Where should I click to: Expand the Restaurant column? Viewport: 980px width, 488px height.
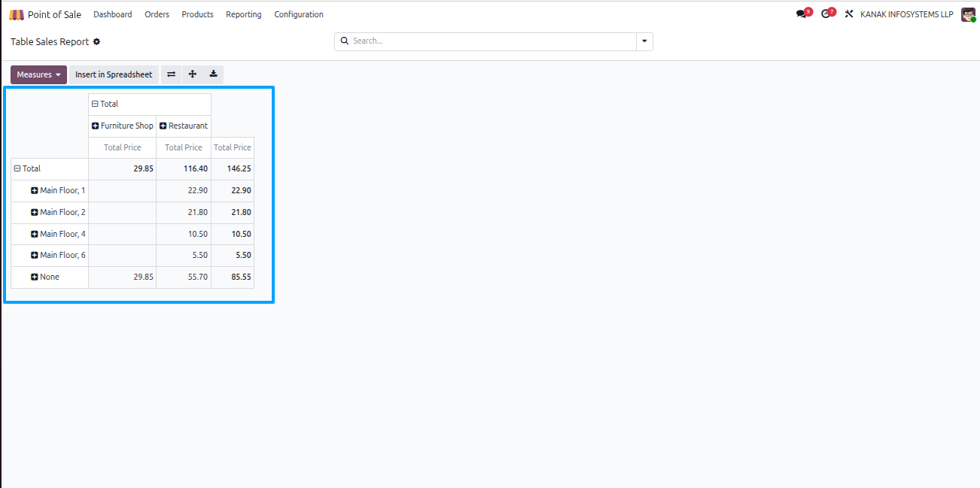point(184,126)
